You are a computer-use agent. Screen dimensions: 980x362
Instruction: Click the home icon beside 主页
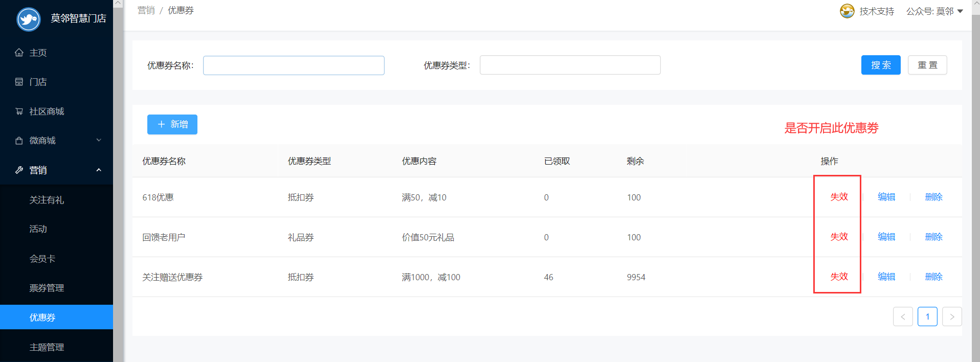click(x=19, y=53)
